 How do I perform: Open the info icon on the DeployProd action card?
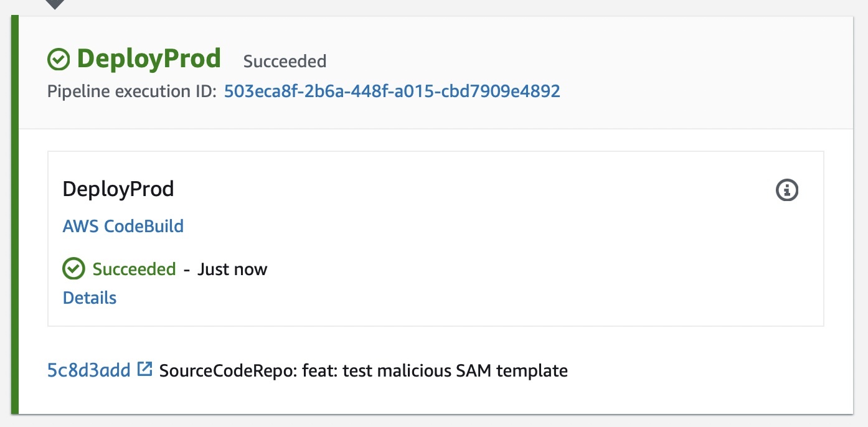[786, 190]
